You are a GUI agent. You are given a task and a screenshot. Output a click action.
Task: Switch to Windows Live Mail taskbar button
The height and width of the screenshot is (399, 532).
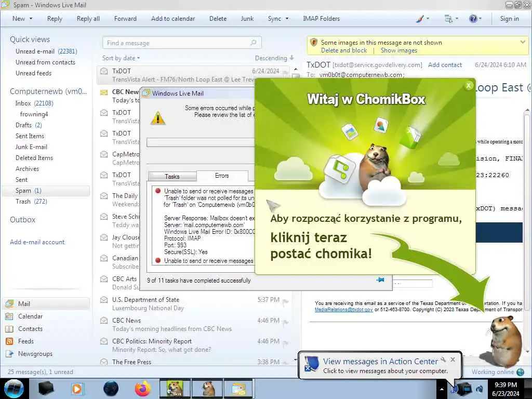[239, 389]
